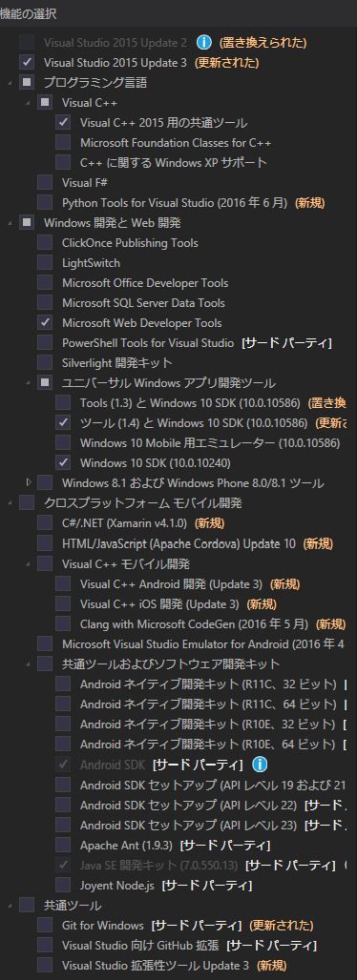Check Visual Studio 向け GitHub 拡張 checkbox
Image resolution: width=357 pixels, height=980 pixels.
45,945
